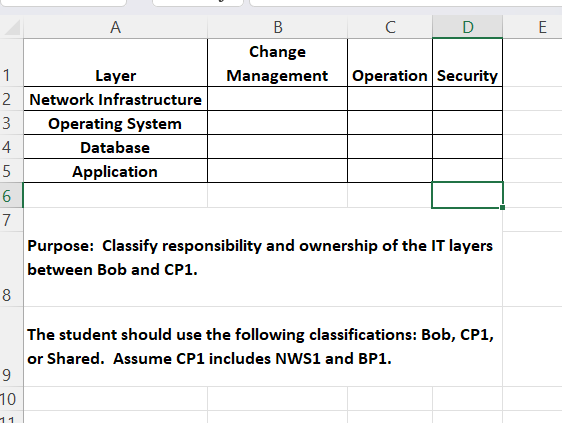Click the Change Management header cell

[x=277, y=62]
